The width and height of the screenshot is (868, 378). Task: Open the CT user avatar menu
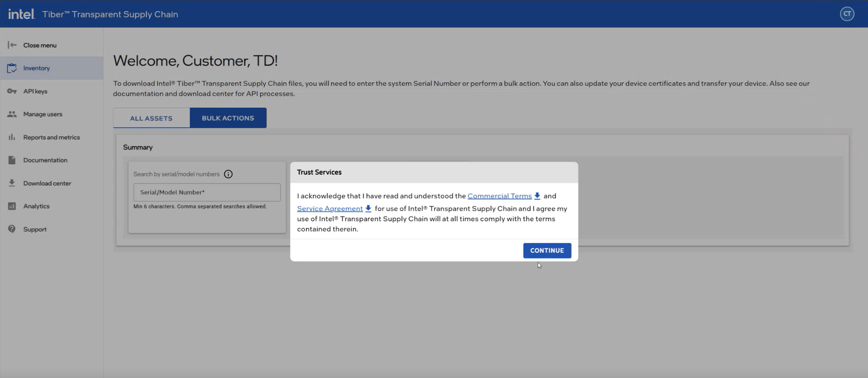point(847,14)
